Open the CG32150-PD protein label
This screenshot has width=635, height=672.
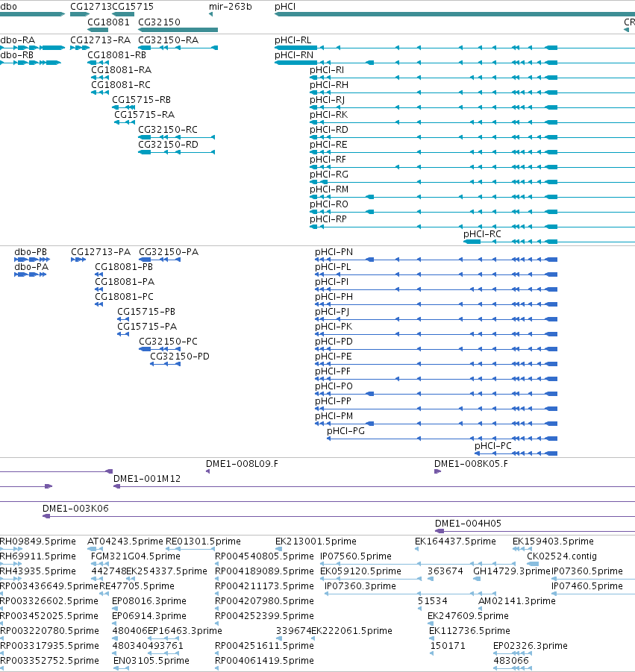coord(180,357)
